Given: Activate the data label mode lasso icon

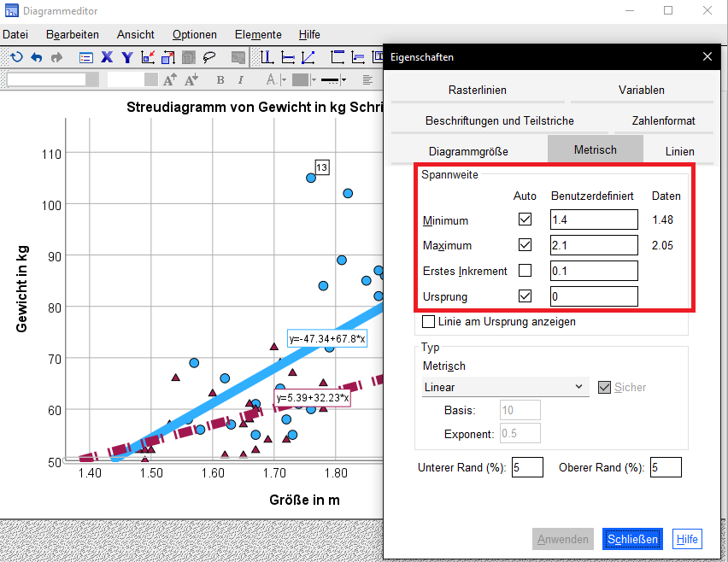Looking at the screenshot, I should click(x=210, y=56).
